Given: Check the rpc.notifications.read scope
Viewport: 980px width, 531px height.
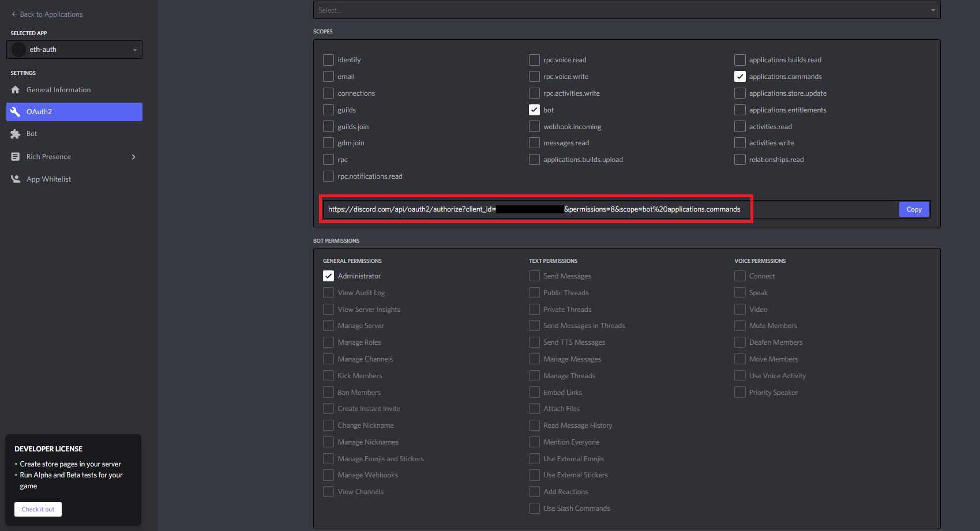Looking at the screenshot, I should tap(328, 176).
